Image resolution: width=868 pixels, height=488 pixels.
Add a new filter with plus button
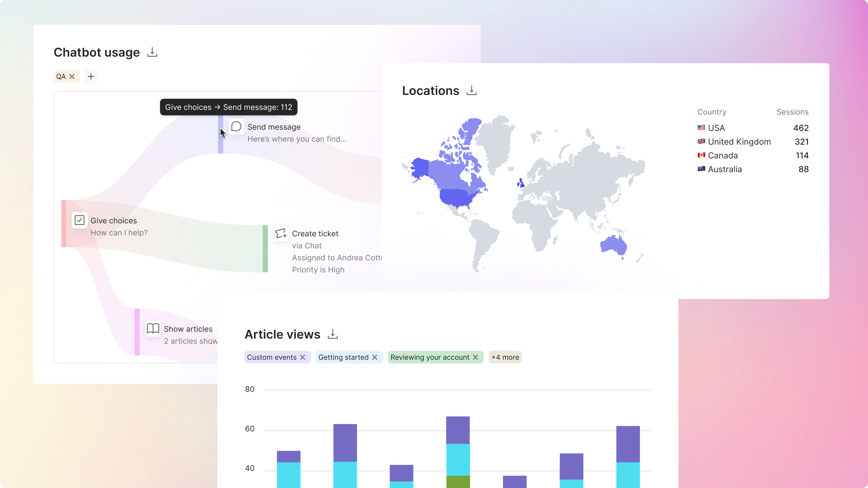(91, 76)
